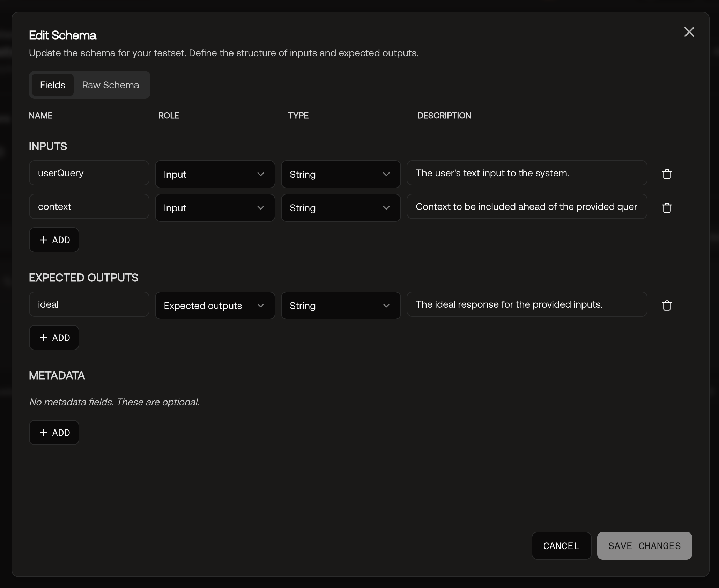Screen dimensions: 719x588
Task: Click the ROLE column header
Action: (x=169, y=116)
